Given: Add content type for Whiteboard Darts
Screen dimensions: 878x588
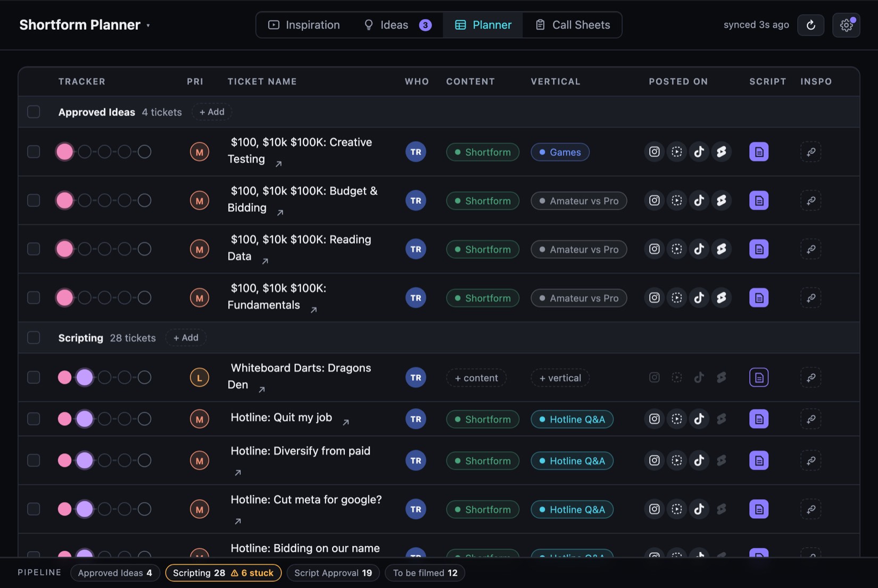Looking at the screenshot, I should [476, 378].
